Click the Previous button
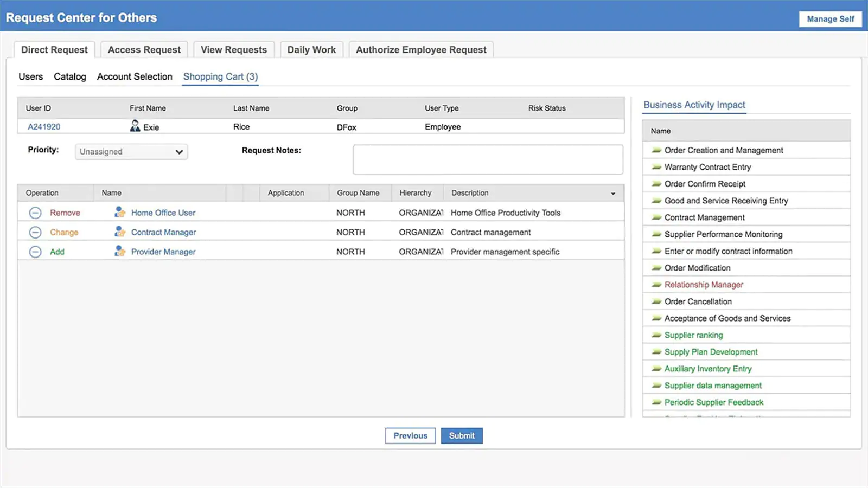The image size is (868, 488). coord(411,436)
